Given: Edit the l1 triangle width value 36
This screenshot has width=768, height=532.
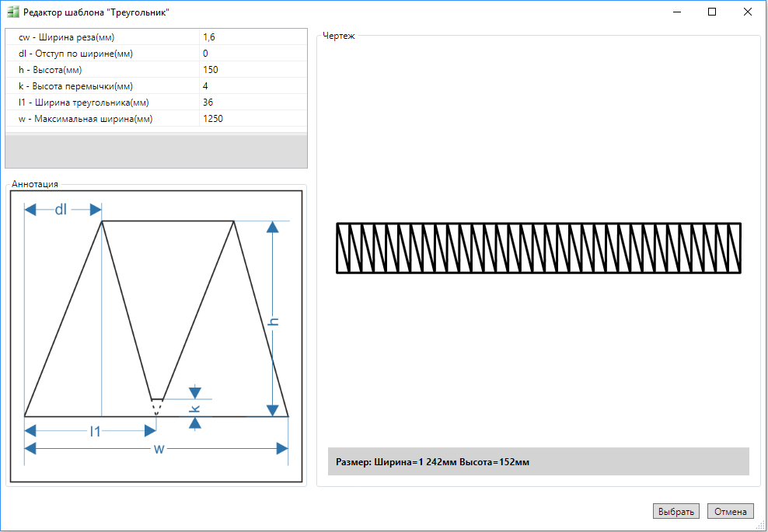Looking at the screenshot, I should (x=253, y=103).
